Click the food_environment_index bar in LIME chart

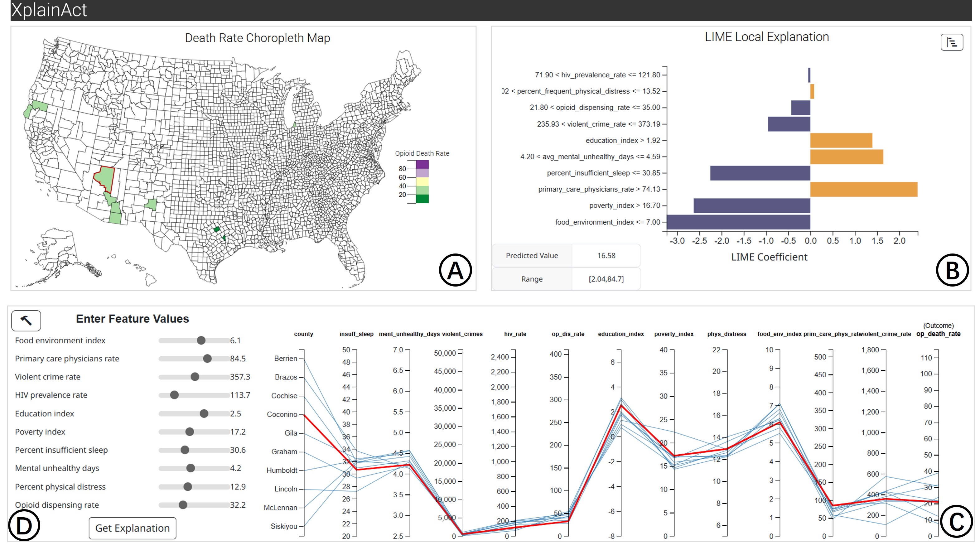point(738,222)
